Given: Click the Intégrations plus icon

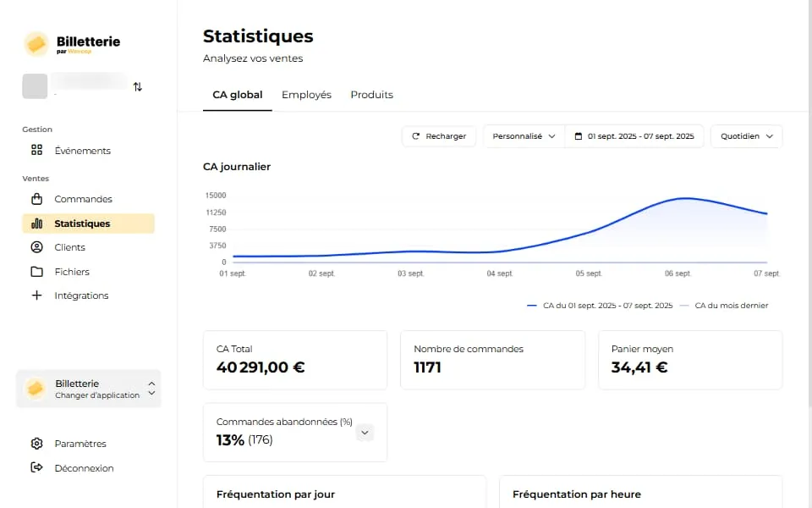Looking at the screenshot, I should coord(36,295).
